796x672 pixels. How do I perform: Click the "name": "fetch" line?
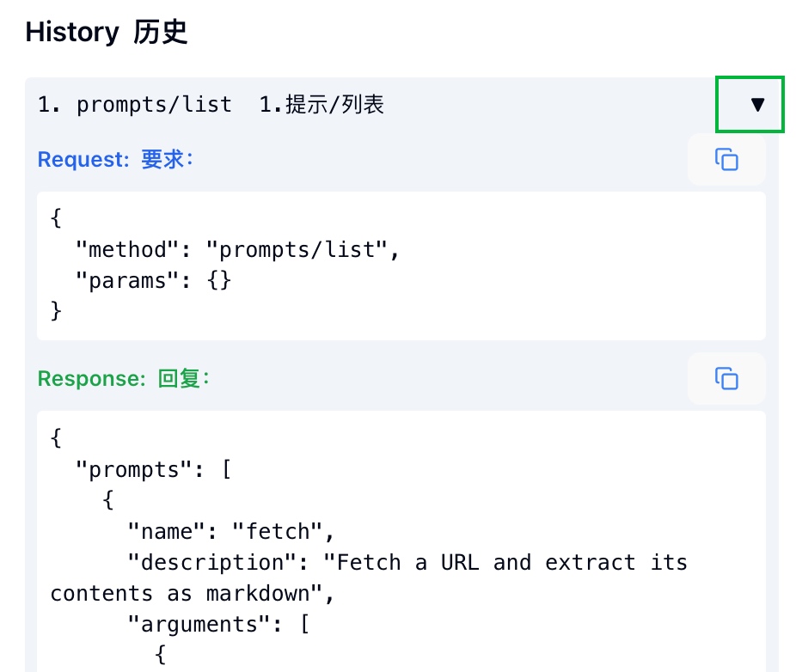click(x=231, y=531)
